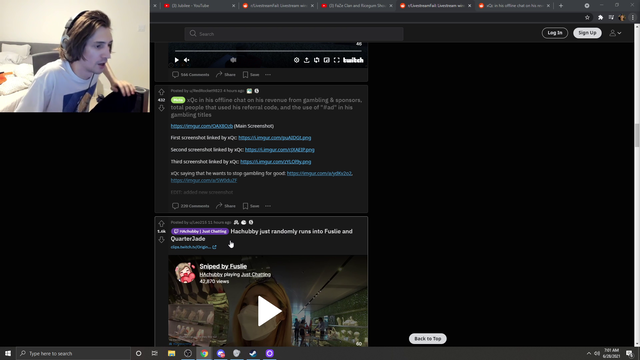Open a new Chrome tab
Image resolution: width=640 pixels, height=360 pixels.
[561, 6]
